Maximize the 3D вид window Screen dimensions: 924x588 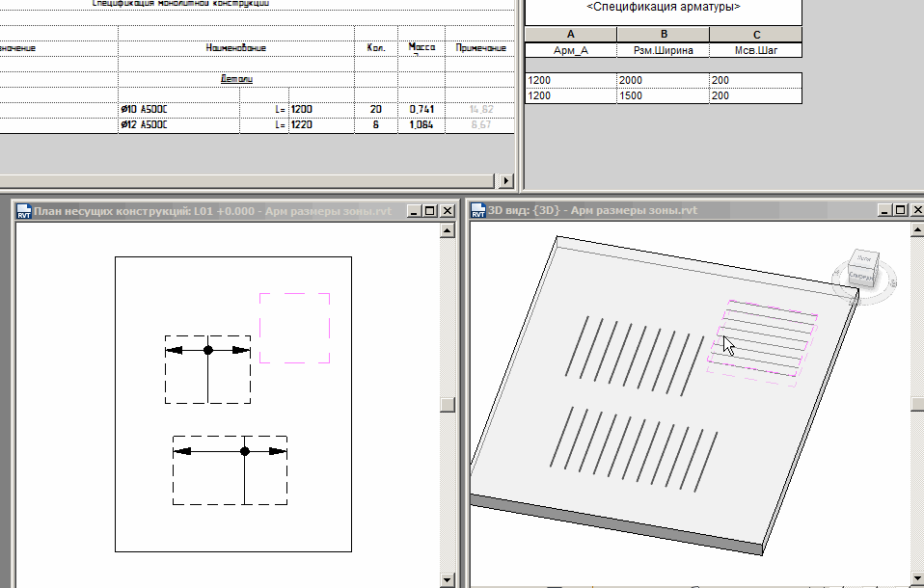[901, 210]
